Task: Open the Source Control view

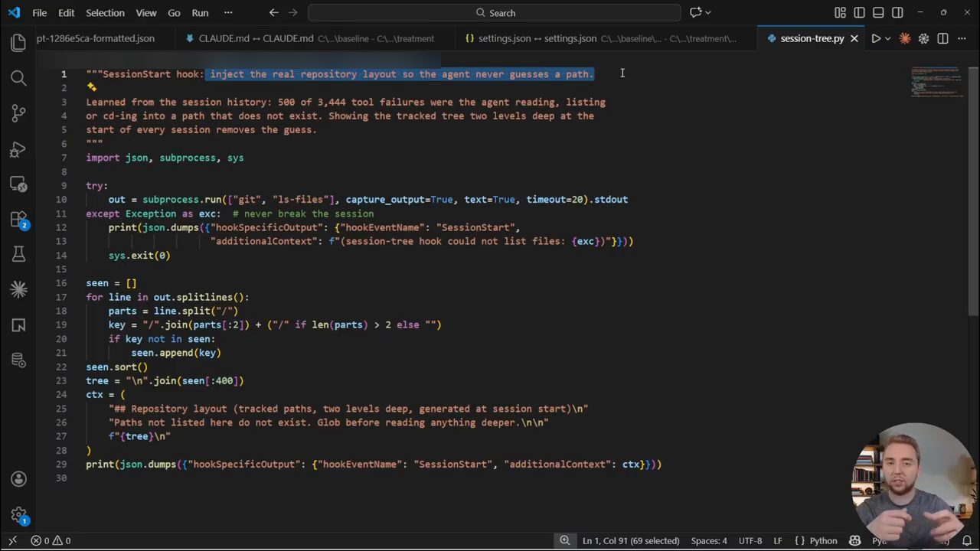Action: click(18, 113)
